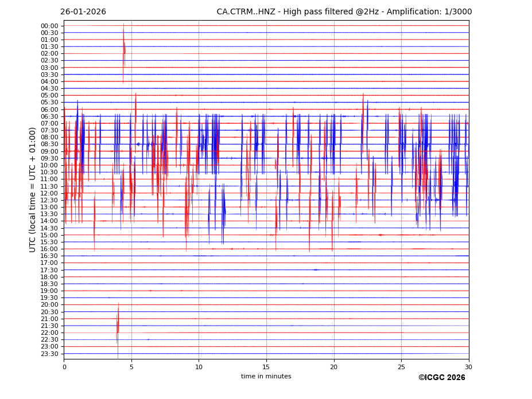Click the 15 minute x-axis tick
The width and height of the screenshot is (532, 399).
point(266,367)
